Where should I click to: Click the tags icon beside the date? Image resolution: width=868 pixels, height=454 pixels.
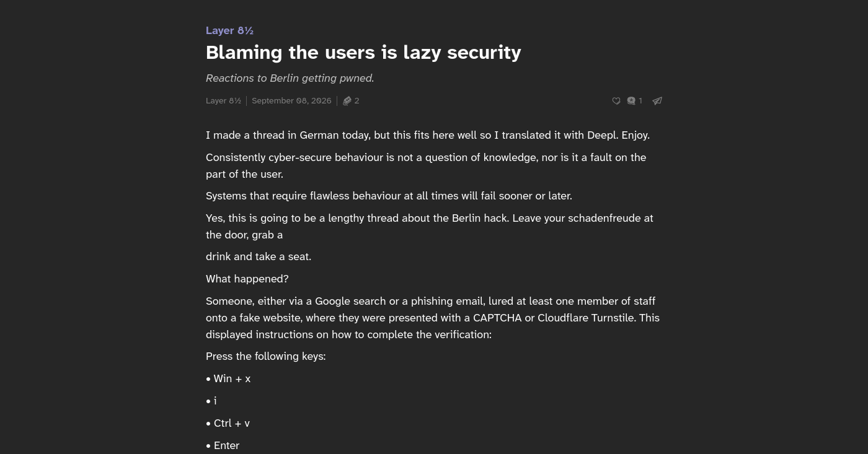click(347, 101)
